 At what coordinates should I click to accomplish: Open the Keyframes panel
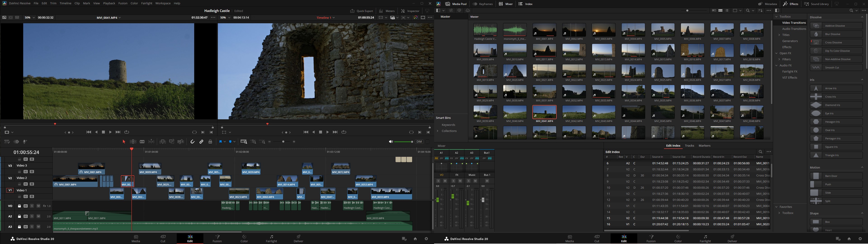(482, 4)
